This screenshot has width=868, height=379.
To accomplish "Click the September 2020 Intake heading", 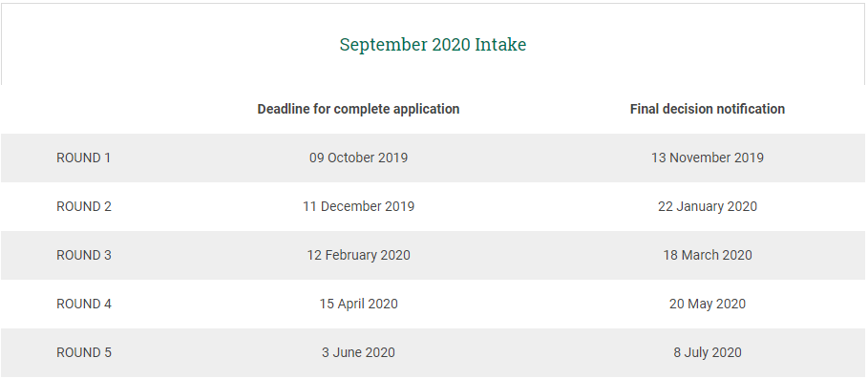I will 433,44.
